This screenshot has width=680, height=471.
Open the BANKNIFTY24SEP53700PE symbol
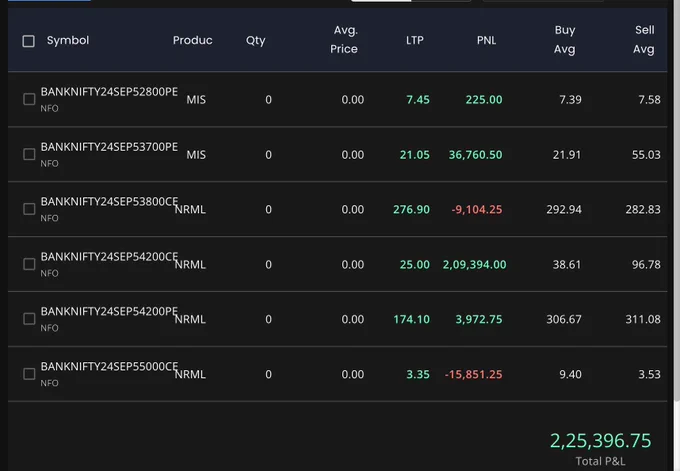click(x=109, y=147)
